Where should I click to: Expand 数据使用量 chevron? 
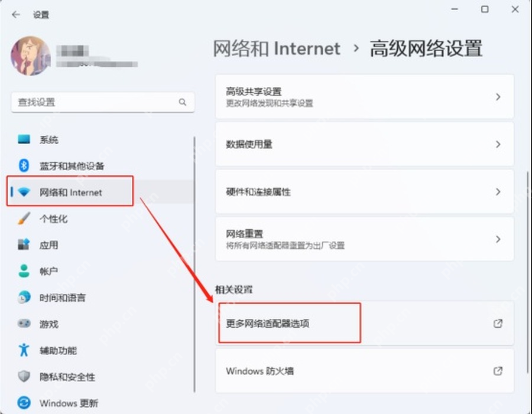coord(498,145)
